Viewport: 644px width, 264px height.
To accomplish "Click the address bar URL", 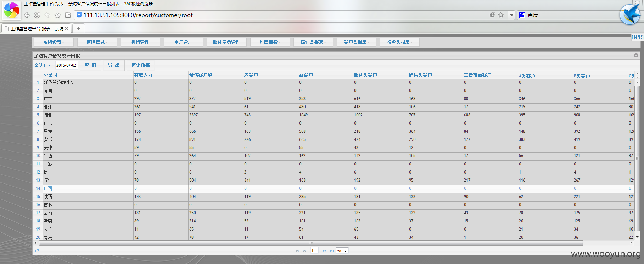I will pyautogui.click(x=138, y=15).
